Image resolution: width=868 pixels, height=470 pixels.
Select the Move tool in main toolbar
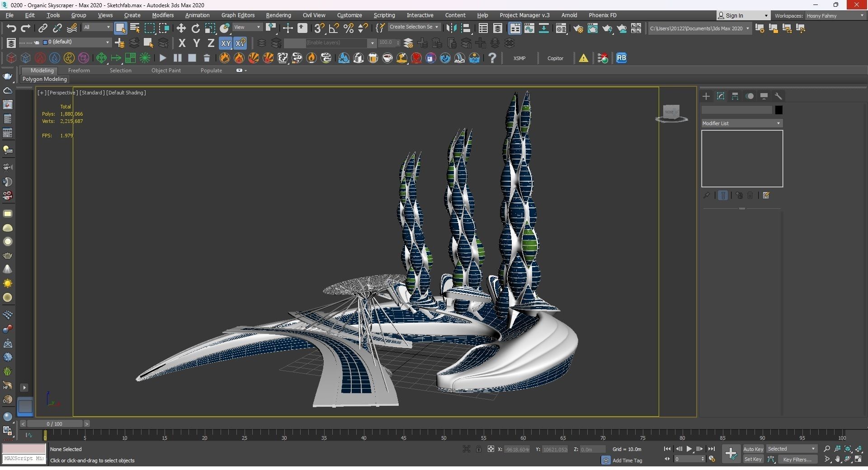pos(181,28)
